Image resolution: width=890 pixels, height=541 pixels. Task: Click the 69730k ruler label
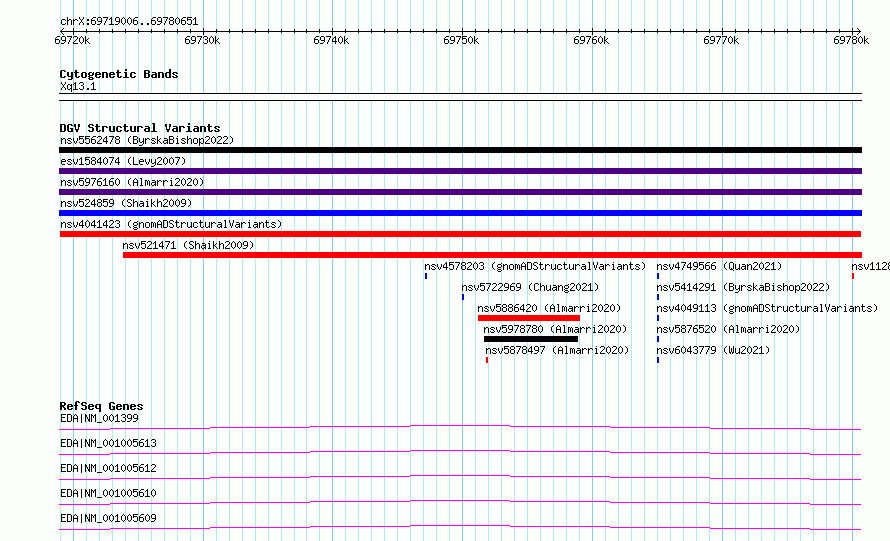coord(202,40)
